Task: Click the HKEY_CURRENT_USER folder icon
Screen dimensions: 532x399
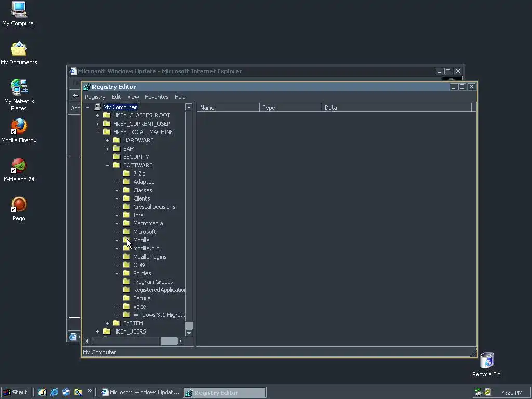Action: click(107, 124)
